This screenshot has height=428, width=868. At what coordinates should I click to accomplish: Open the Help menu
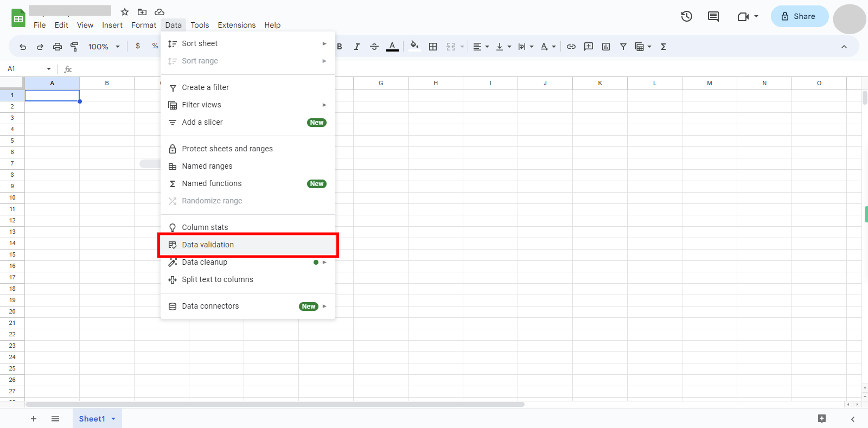tap(272, 25)
